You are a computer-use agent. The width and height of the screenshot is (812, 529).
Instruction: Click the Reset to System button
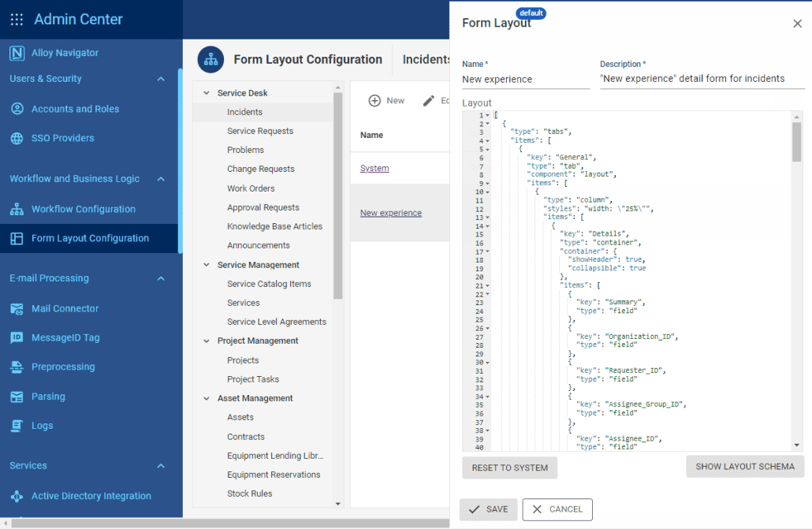pos(509,468)
